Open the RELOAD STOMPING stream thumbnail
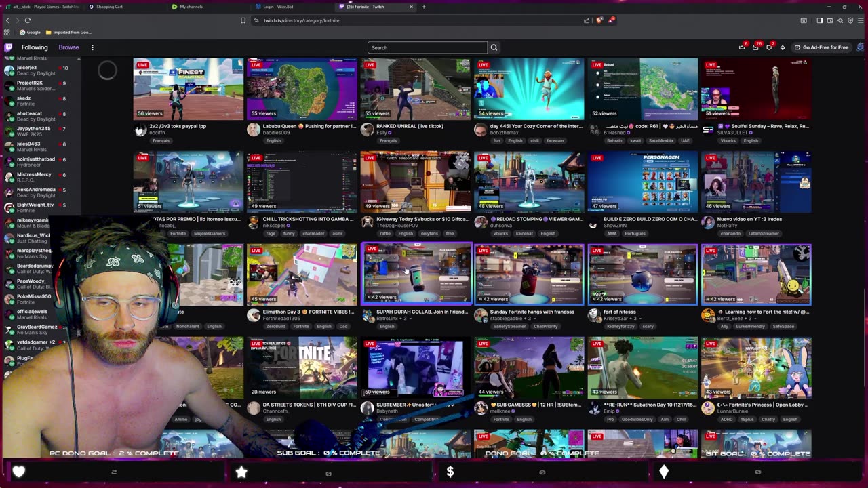This screenshot has height=488, width=868. click(529, 182)
